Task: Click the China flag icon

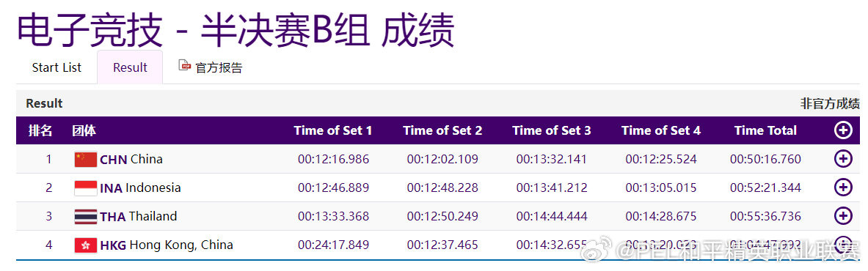Action: tap(86, 160)
